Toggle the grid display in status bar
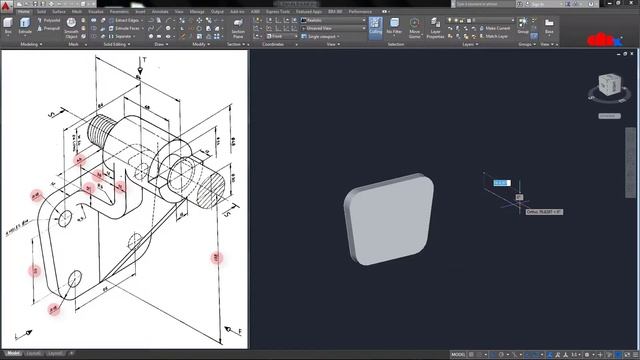Screen dimensions: 640x360 471,355
